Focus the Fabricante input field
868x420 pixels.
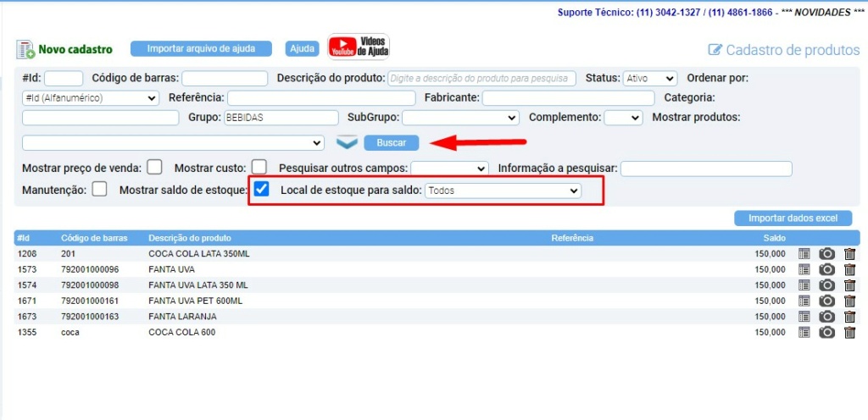(x=569, y=98)
